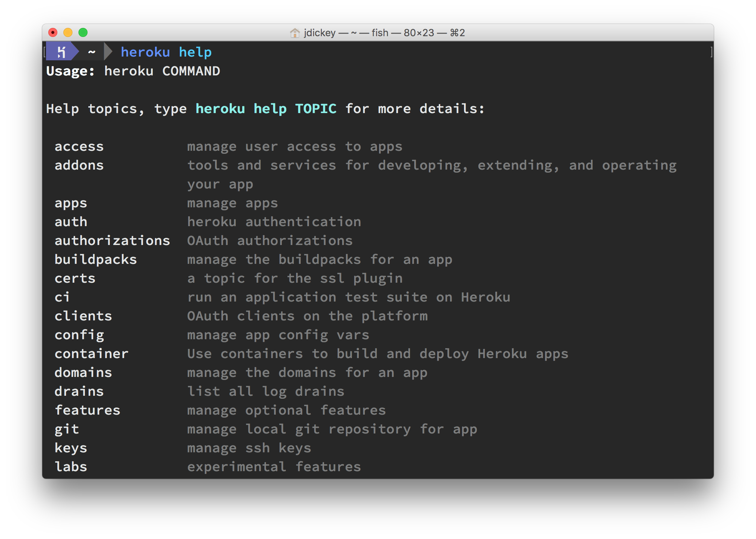Click the yellow minimize window button

68,32
